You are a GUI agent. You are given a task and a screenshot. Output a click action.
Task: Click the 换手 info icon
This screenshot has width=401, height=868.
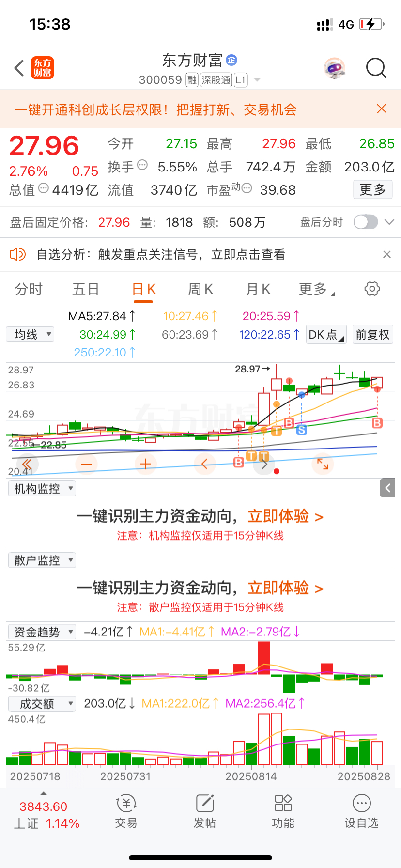point(142,165)
